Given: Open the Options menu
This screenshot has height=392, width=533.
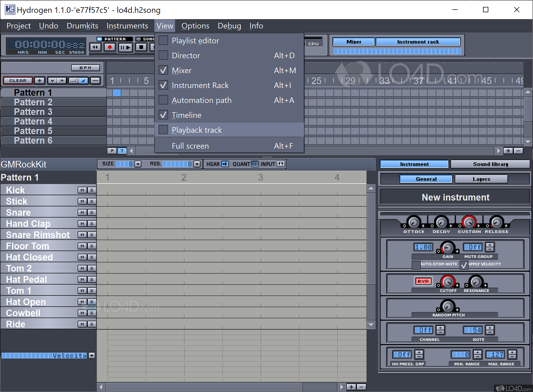Looking at the screenshot, I should click(x=195, y=26).
